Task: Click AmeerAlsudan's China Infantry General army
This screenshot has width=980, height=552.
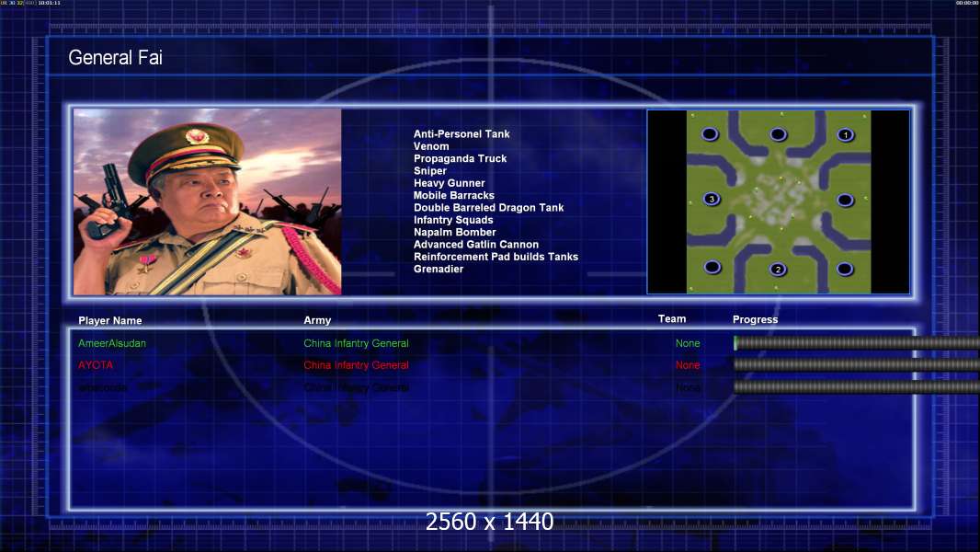Action: click(x=356, y=343)
